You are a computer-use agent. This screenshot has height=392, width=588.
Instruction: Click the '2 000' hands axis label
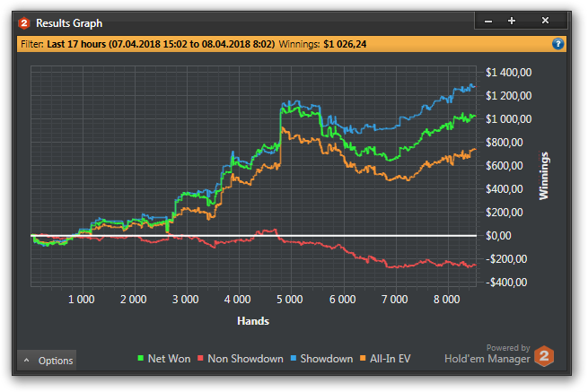pos(133,300)
